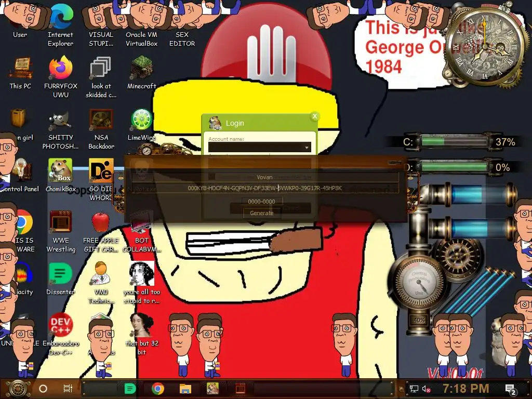Viewport: 532px width, 399px height.
Task: Click the Vovan name field
Action: [x=264, y=177]
